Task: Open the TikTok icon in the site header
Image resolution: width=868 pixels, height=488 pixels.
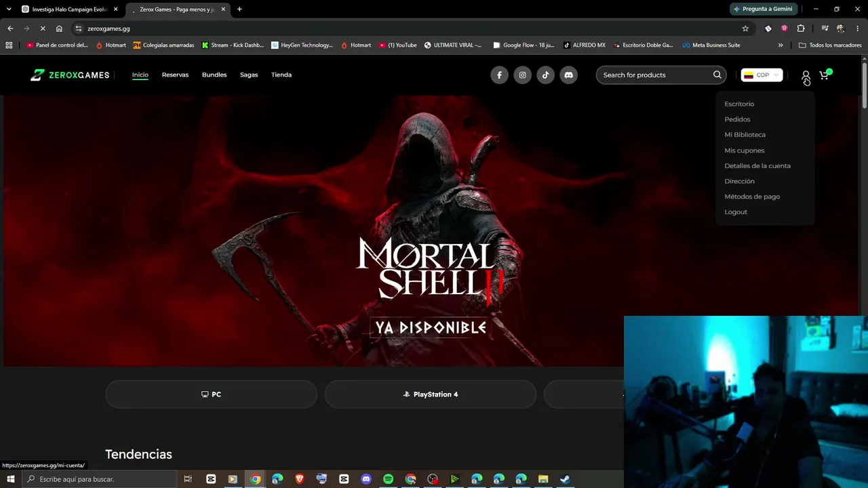Action: coord(545,75)
